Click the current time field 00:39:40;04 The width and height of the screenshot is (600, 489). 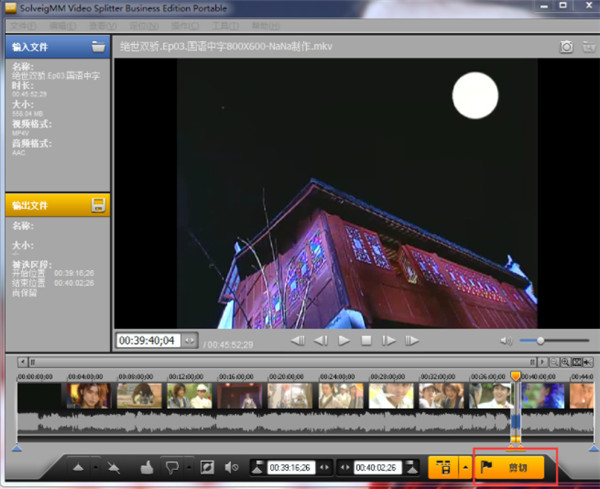coord(147,340)
